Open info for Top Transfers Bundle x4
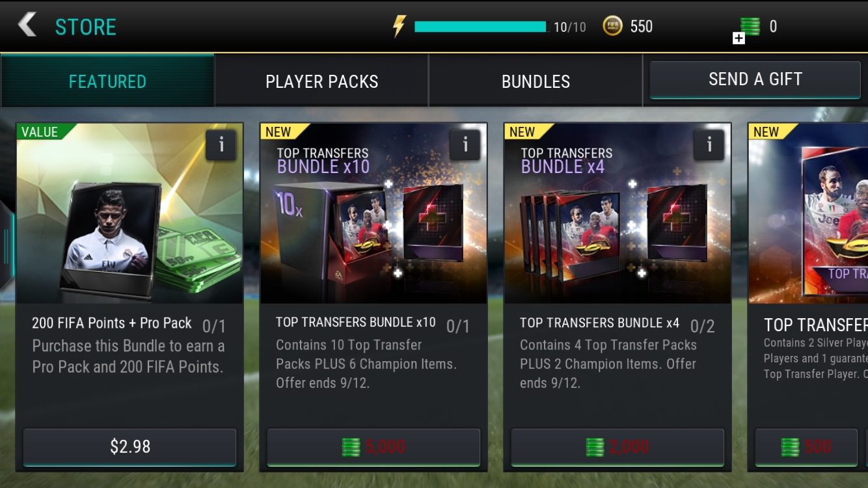This screenshot has width=868, height=488. click(709, 145)
